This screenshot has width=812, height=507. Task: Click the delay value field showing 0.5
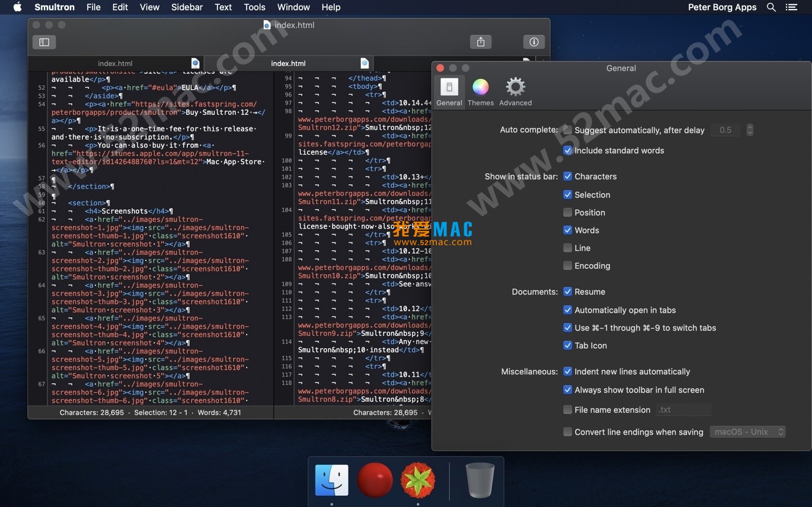point(725,130)
